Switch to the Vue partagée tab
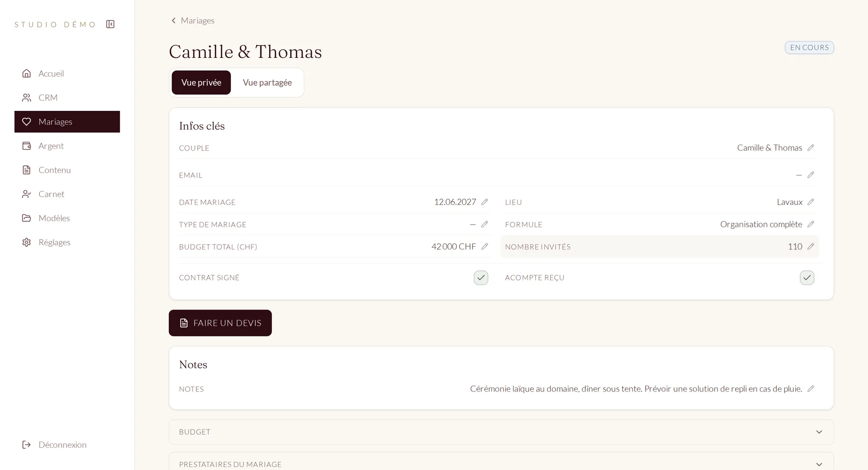Viewport: 868px width, 470px height. [x=267, y=82]
